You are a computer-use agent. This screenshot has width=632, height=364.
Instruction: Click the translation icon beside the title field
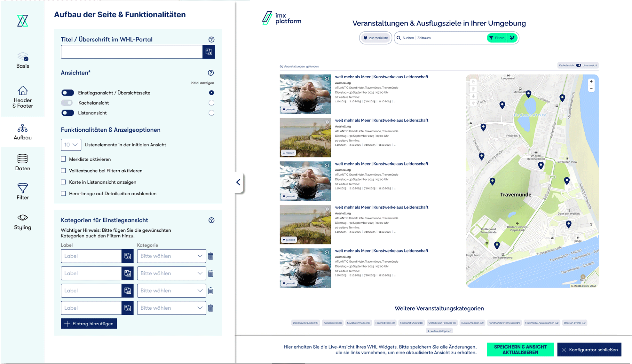click(209, 52)
